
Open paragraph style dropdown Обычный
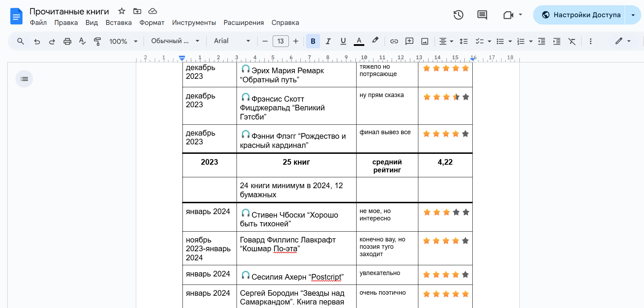tap(175, 41)
